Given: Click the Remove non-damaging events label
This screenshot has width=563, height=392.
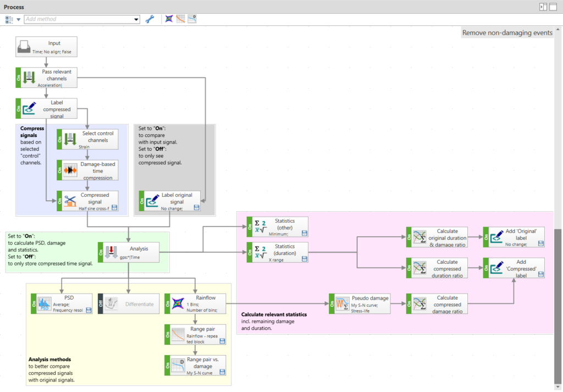Looking at the screenshot, I should (x=507, y=33).
